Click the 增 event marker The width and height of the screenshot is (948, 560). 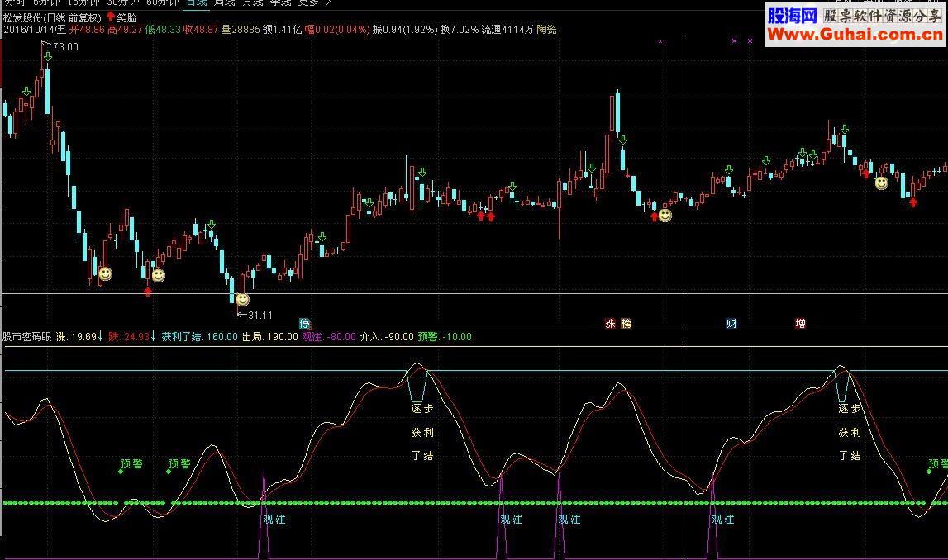click(801, 323)
